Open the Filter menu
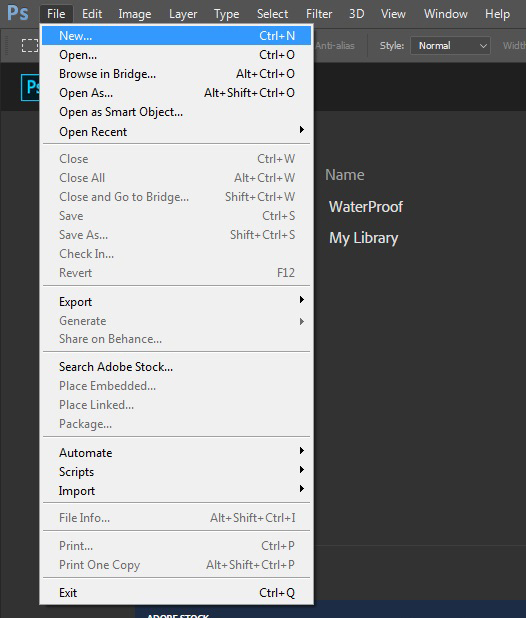The image size is (526, 618). (319, 14)
